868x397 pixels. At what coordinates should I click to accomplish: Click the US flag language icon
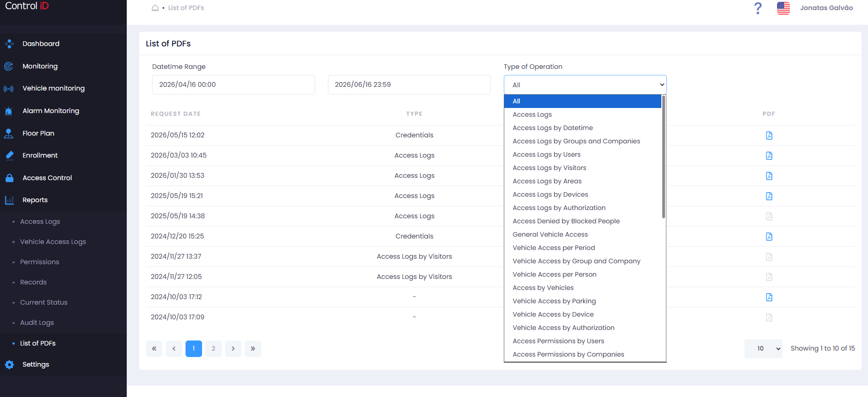(x=783, y=8)
